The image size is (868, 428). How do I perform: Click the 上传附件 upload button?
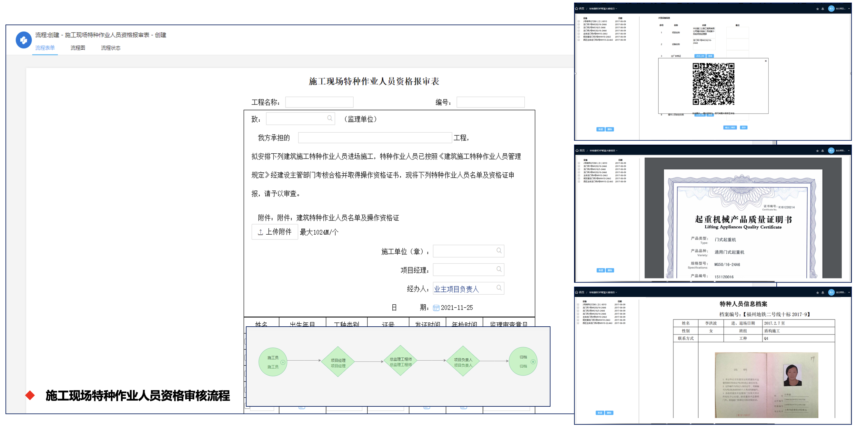point(275,232)
